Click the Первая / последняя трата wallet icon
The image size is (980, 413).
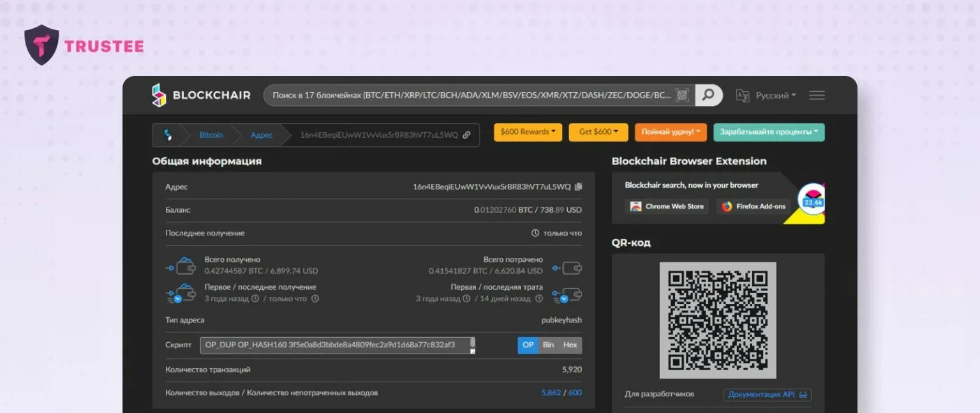tap(567, 294)
